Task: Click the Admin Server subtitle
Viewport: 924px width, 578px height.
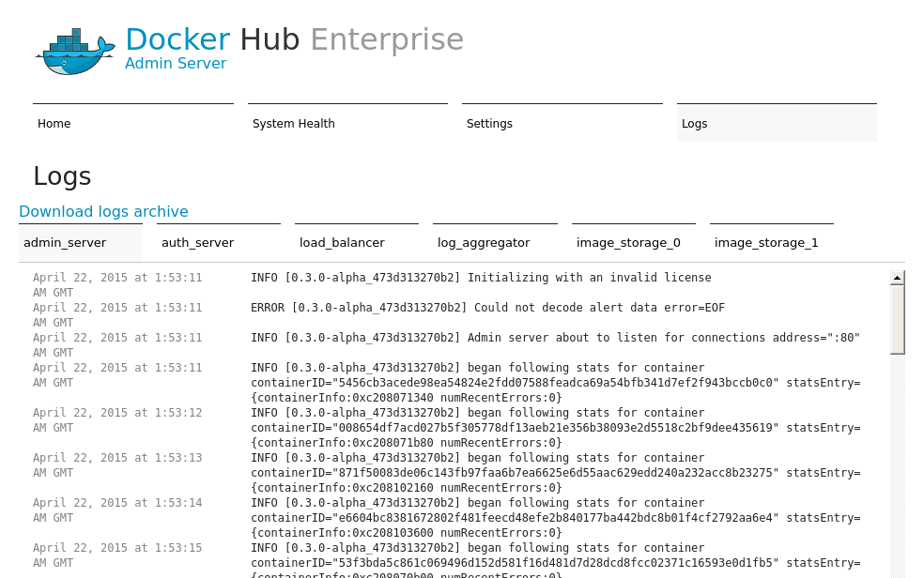Action: 176,64
